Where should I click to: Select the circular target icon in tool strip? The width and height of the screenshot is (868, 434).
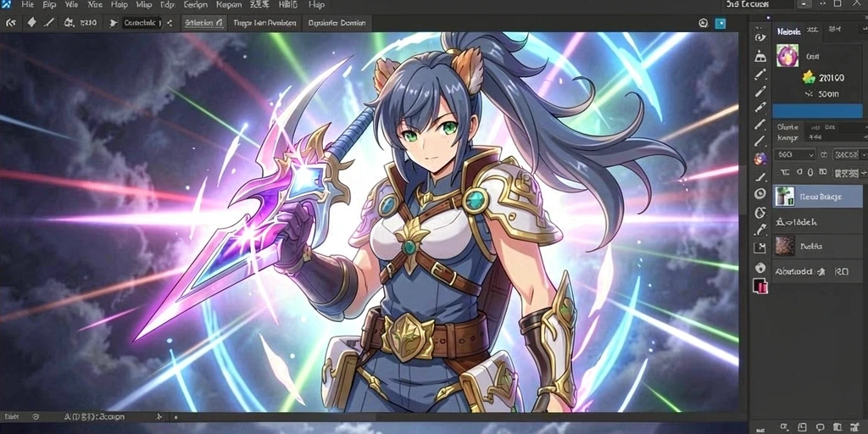click(x=760, y=194)
